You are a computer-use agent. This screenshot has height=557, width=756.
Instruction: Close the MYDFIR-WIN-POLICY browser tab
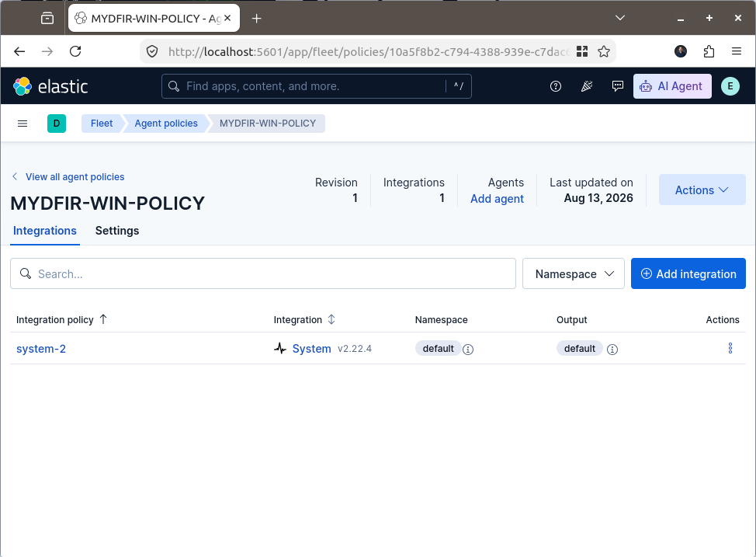click(x=227, y=18)
